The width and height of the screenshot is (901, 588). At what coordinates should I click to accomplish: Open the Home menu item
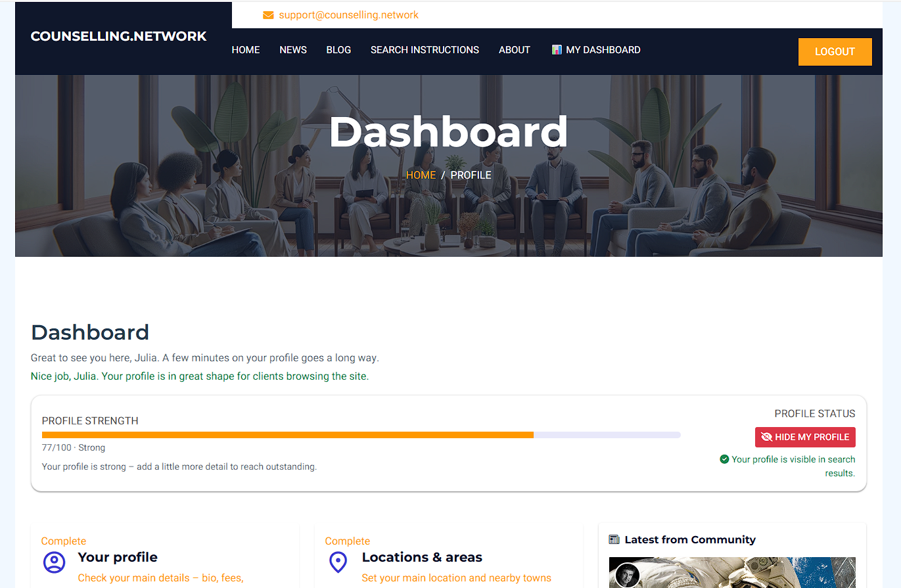246,50
